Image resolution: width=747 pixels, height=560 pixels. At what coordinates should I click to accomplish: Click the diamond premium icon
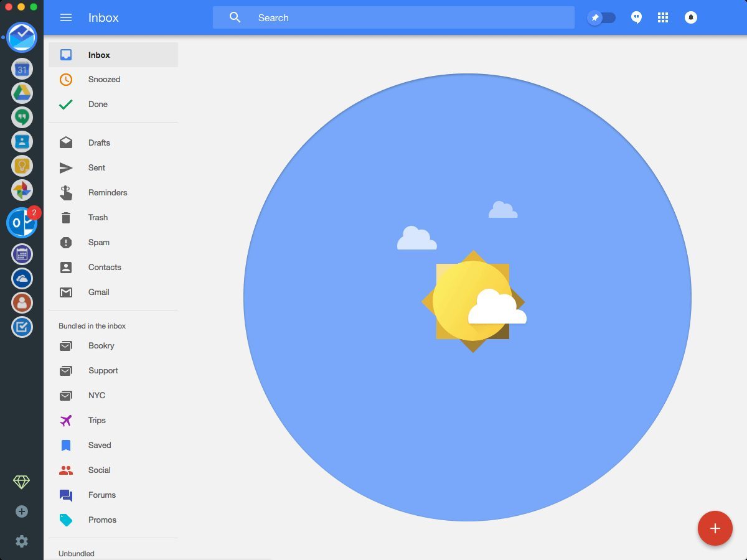(22, 482)
